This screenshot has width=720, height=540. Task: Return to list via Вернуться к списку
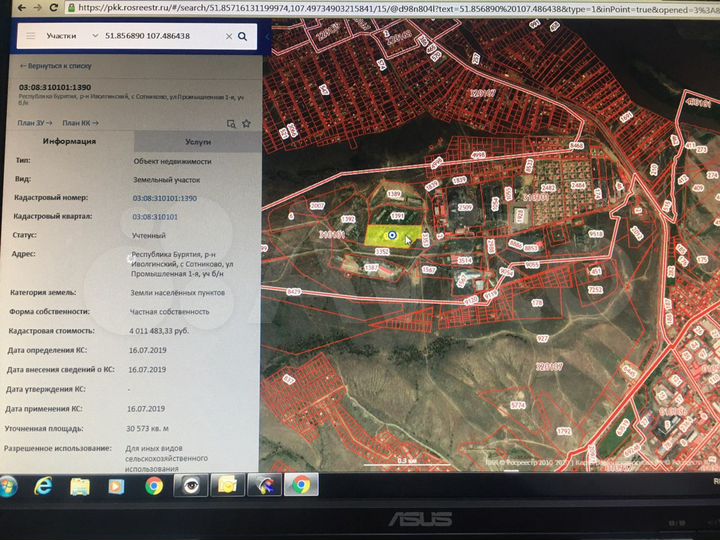tap(56, 66)
